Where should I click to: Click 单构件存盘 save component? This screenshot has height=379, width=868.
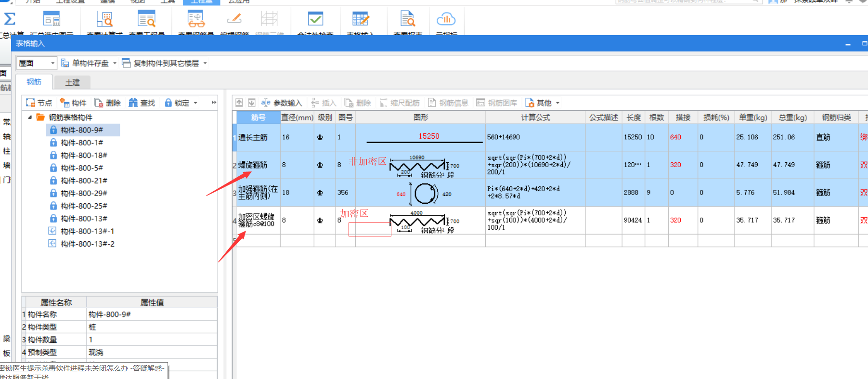(85, 63)
